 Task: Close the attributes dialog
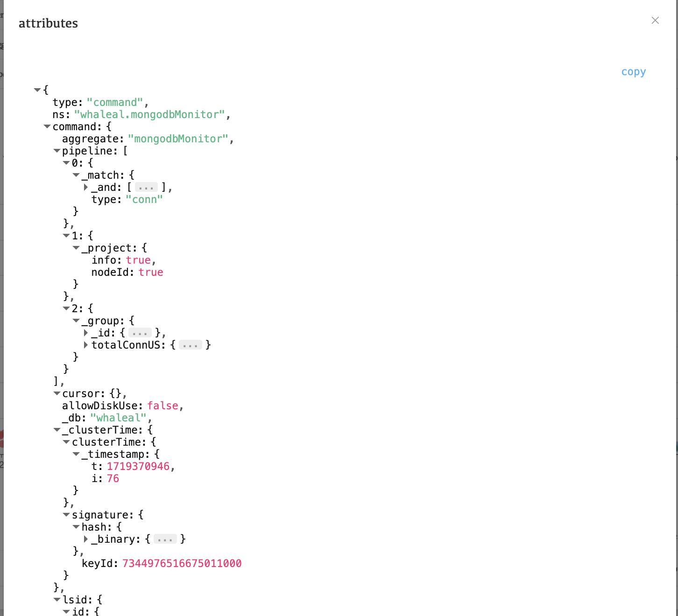coord(655,21)
